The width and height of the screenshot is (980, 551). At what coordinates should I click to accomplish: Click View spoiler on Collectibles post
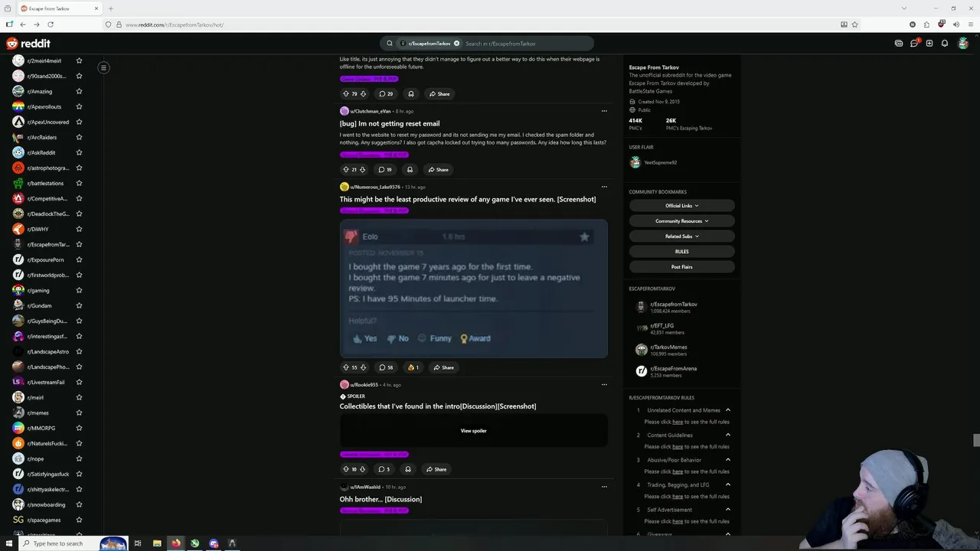tap(473, 431)
